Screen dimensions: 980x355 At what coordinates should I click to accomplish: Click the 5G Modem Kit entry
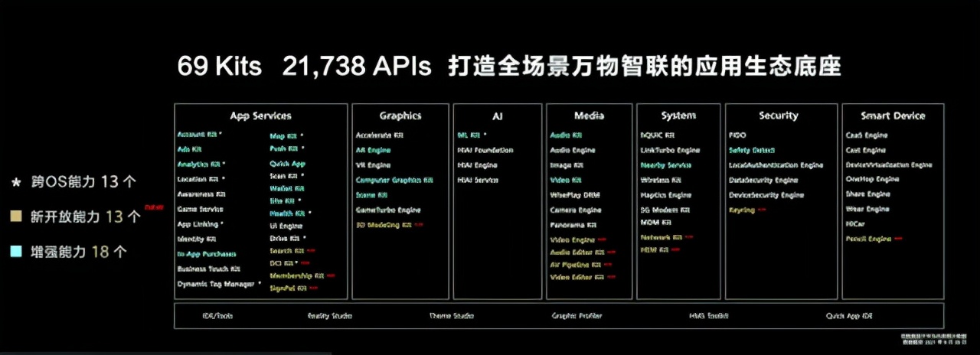click(x=665, y=210)
